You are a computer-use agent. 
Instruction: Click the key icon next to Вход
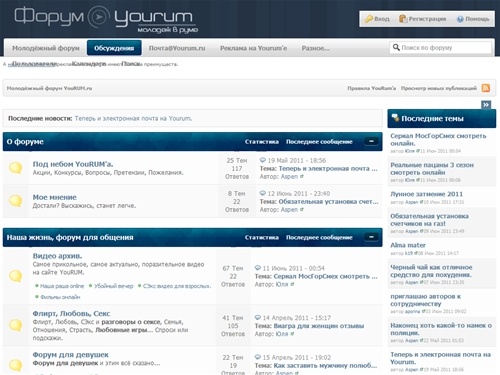coord(369,19)
